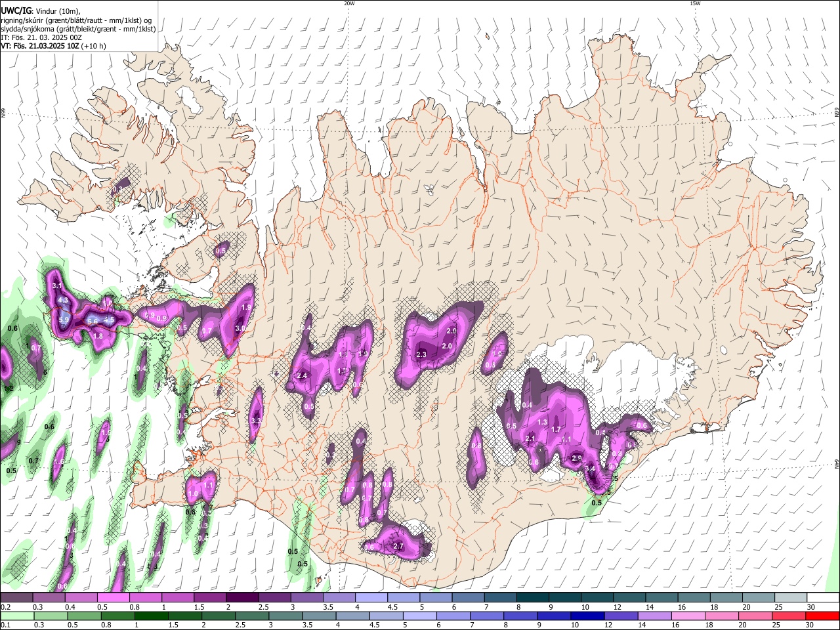
Task: Click the 'rigning/skúrir' legend description line
Action: (76, 20)
